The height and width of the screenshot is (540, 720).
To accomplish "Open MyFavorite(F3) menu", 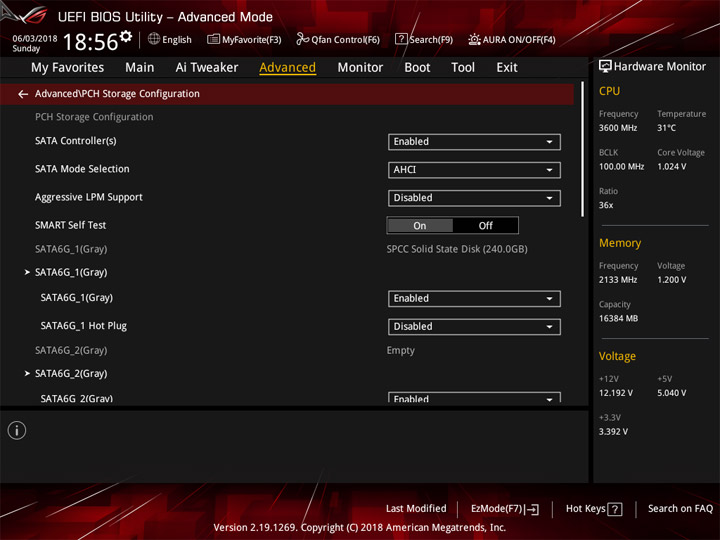I will pos(244,39).
